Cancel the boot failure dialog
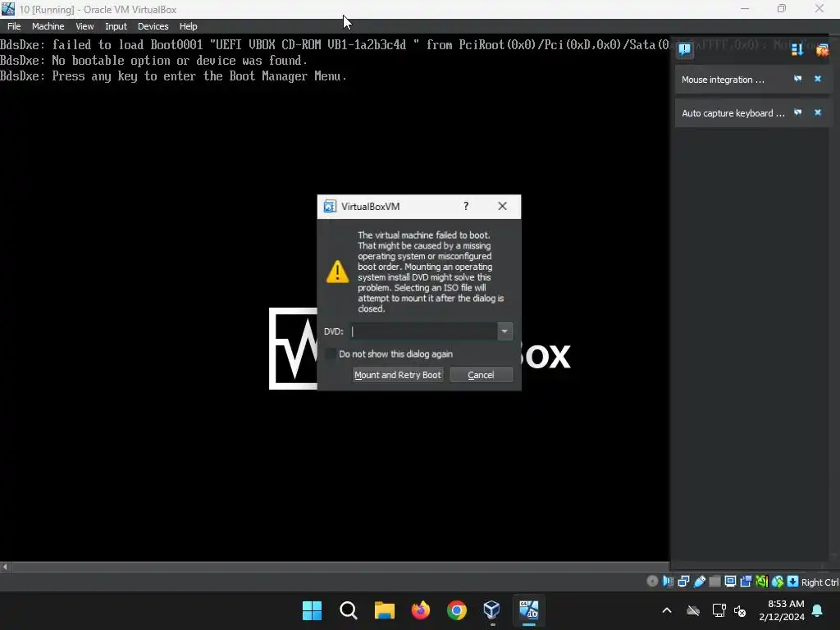 pyautogui.click(x=481, y=375)
